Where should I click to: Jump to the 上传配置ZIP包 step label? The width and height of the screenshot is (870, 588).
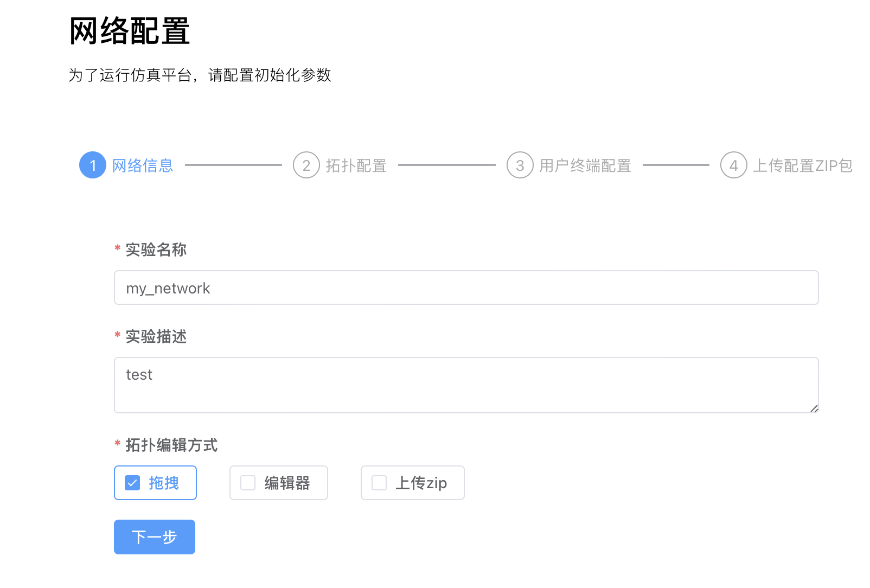[x=803, y=165]
